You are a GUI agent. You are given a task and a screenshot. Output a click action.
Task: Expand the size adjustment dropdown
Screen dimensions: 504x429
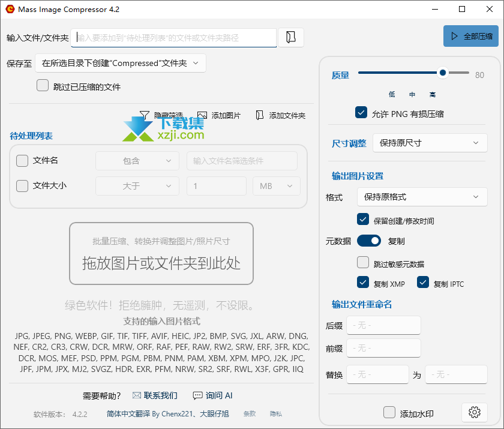(430, 143)
